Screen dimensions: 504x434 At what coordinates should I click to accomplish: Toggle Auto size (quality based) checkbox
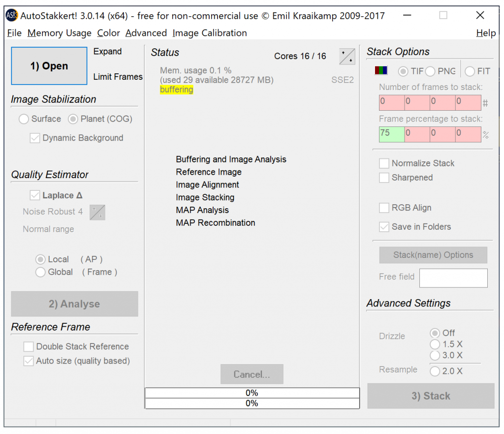point(77,361)
